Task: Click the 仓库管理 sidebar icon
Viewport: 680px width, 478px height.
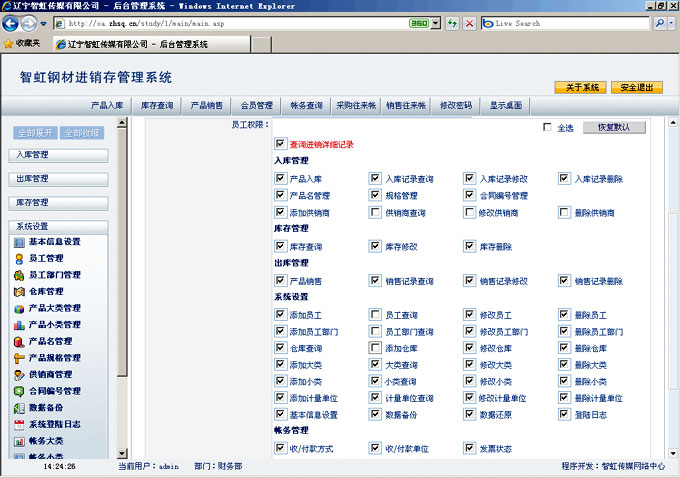Action: point(20,291)
